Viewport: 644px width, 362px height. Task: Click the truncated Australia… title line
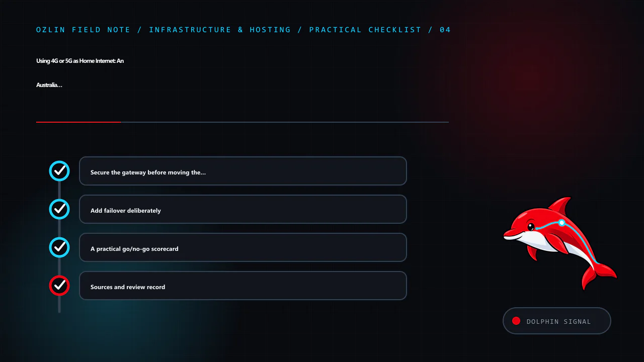coord(49,85)
